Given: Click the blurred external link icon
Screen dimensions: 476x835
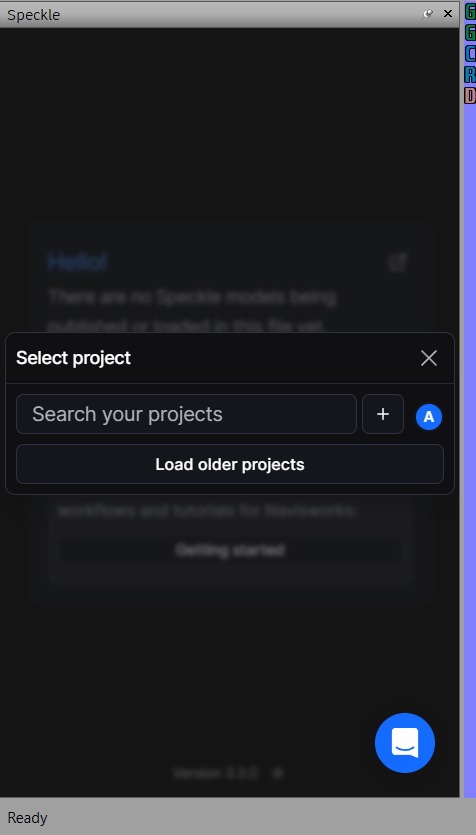Looking at the screenshot, I should (398, 262).
